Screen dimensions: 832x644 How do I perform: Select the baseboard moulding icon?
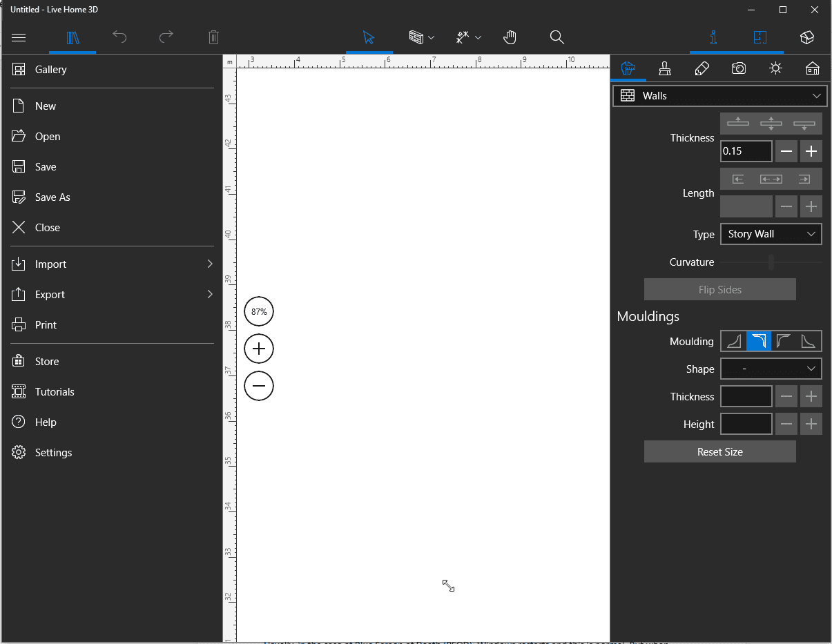click(x=733, y=341)
